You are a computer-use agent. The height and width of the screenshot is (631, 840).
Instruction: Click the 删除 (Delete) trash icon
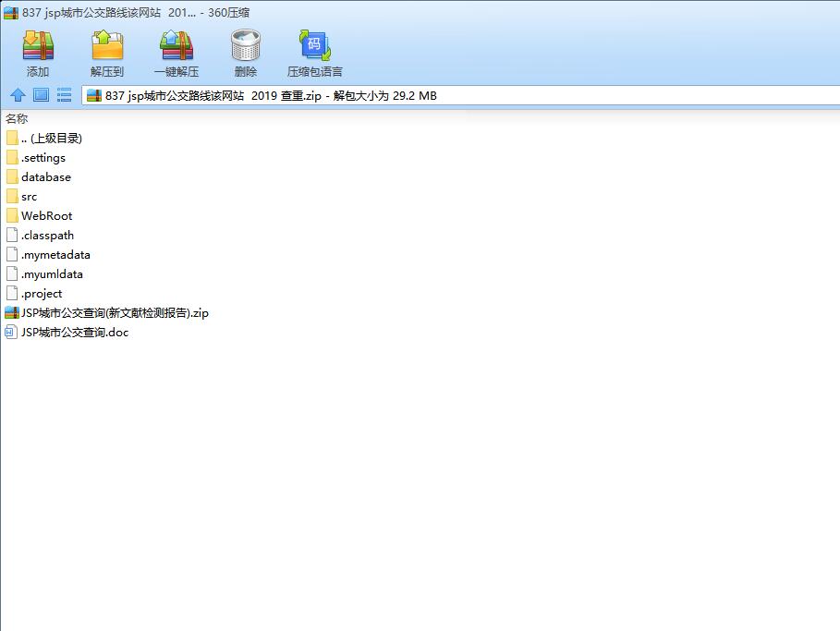[x=246, y=45]
